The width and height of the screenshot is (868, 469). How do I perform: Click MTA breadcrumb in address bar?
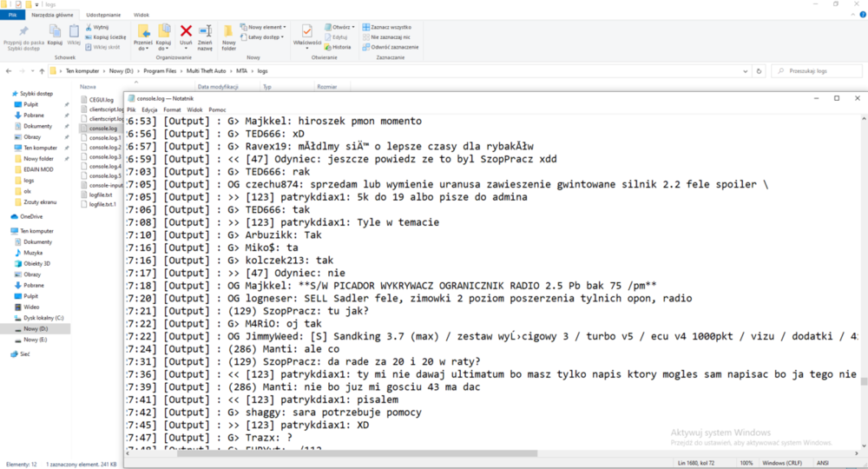(x=242, y=71)
